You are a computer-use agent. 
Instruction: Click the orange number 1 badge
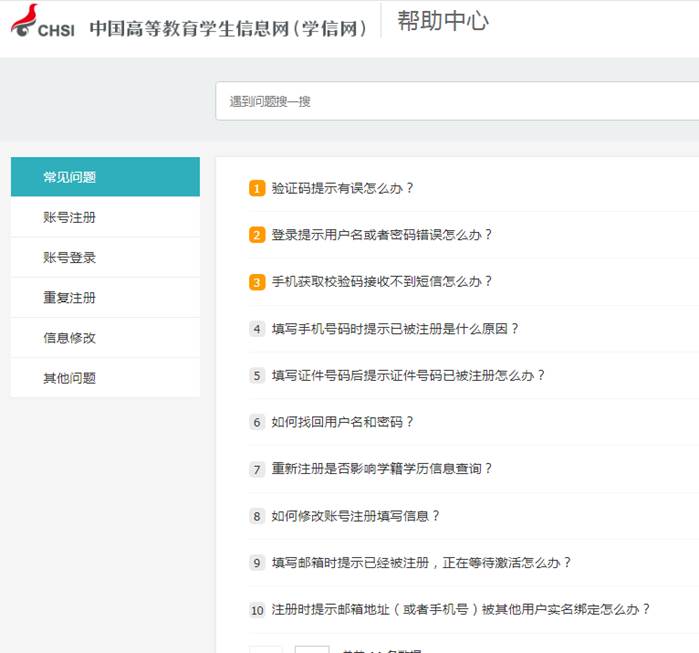tap(257, 188)
